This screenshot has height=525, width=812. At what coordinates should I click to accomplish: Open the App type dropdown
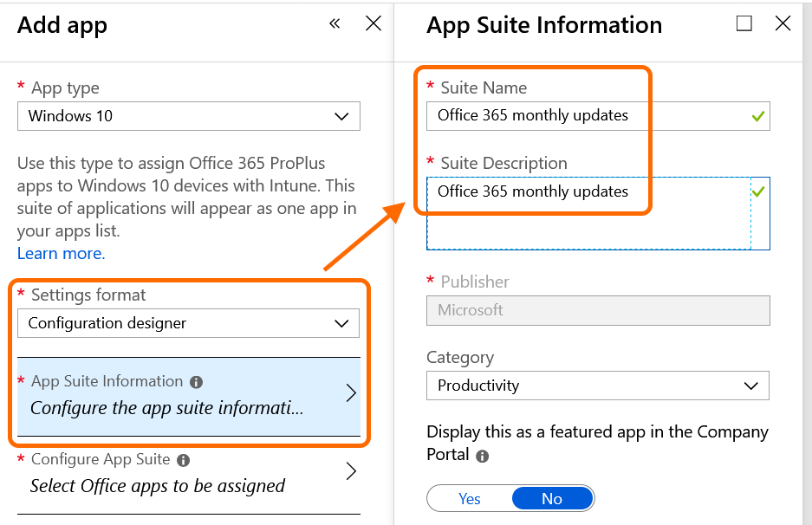pyautogui.click(x=188, y=116)
